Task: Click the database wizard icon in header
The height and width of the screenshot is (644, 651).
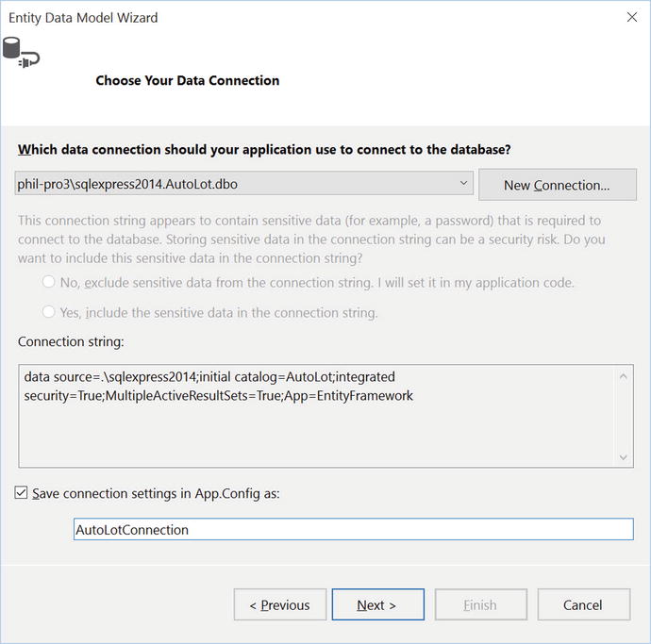Action: (x=21, y=50)
